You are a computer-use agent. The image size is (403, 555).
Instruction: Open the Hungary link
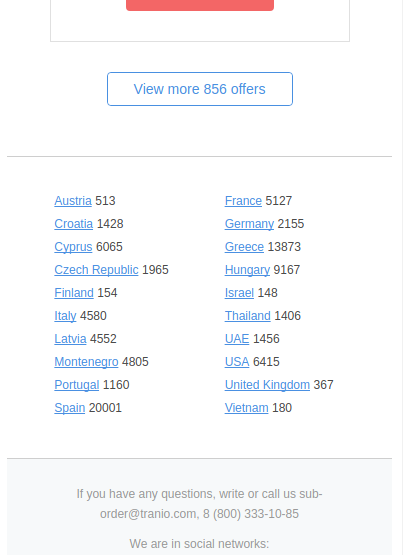[247, 270]
